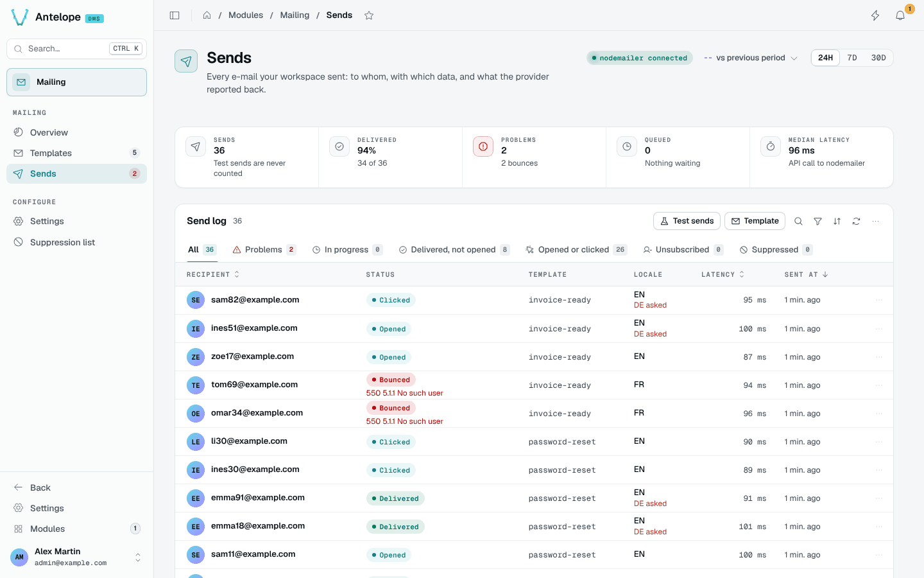
Task: Switch to the In progress tab
Action: pyautogui.click(x=347, y=250)
